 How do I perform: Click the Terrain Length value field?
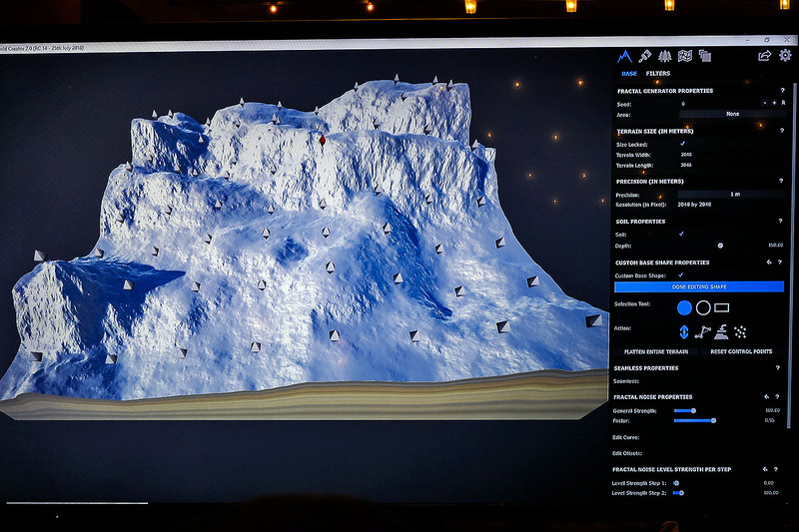pyautogui.click(x=686, y=165)
